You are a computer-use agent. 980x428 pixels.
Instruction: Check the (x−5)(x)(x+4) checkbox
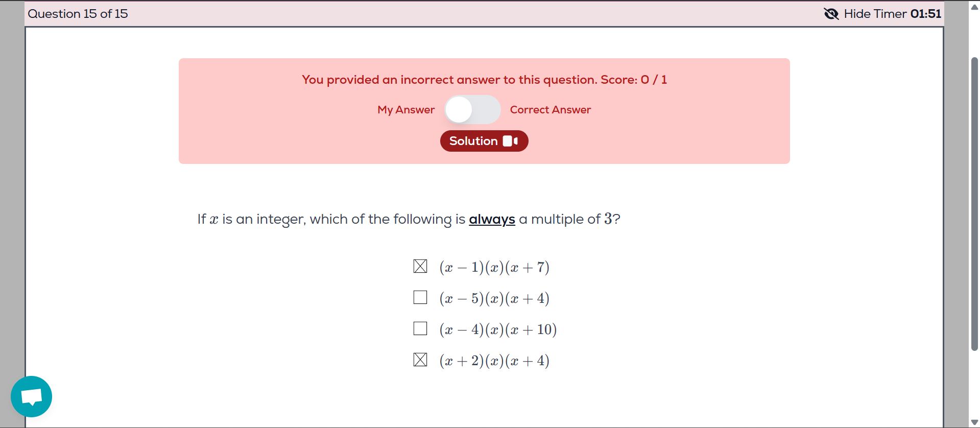[420, 297]
